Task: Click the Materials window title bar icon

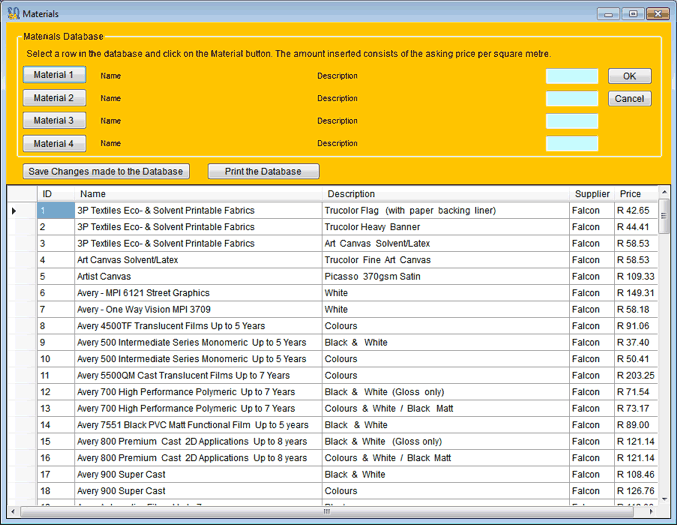Action: pos(12,14)
